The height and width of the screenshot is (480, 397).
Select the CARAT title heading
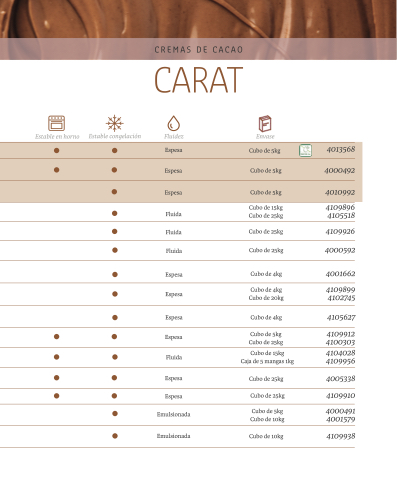click(x=198, y=80)
